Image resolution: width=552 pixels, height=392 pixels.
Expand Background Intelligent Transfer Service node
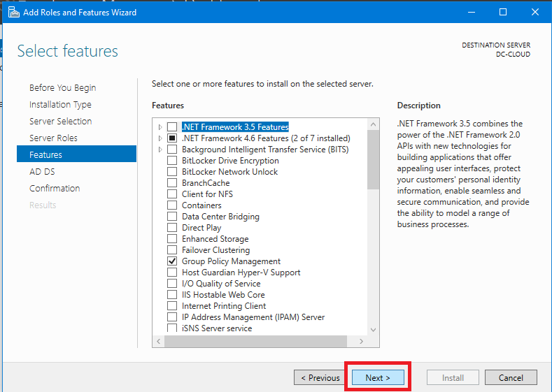coord(160,150)
